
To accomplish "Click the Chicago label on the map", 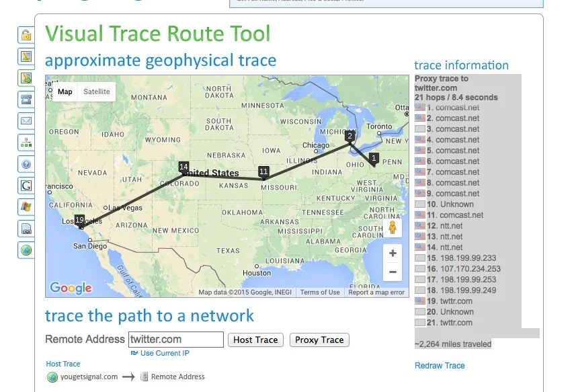I will click(x=315, y=145).
